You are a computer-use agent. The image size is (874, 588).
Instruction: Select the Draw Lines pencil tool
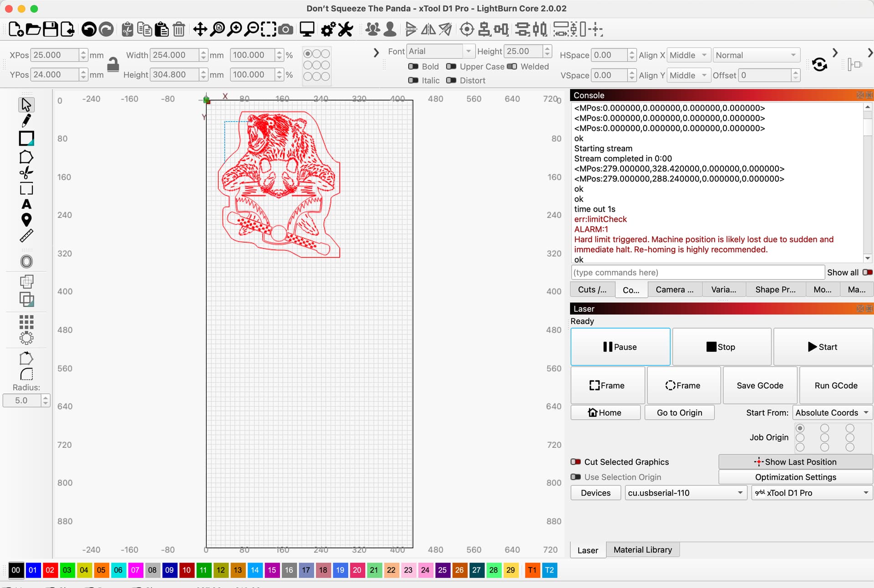(x=26, y=121)
